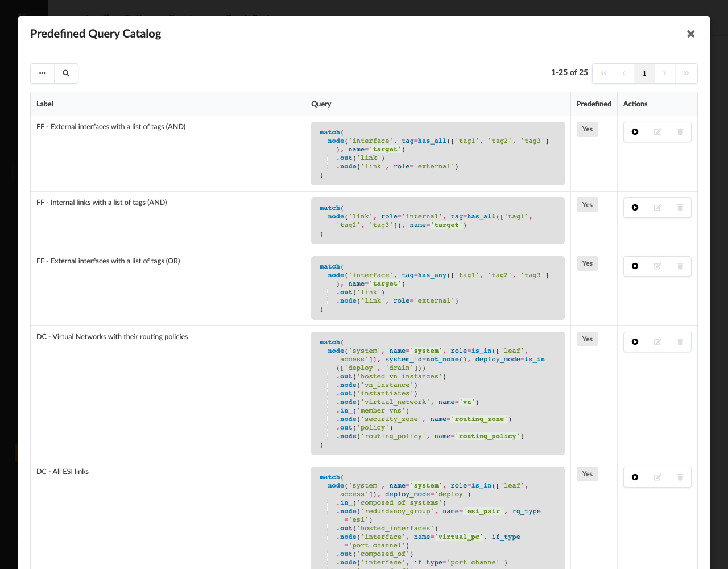Click the Internal links (AND) query code block
Screen dimensions: 728x569
(438, 221)
